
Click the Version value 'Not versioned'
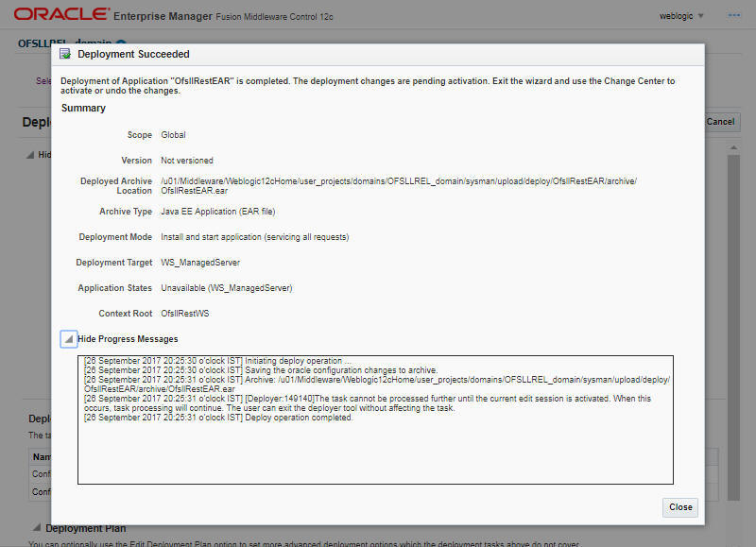(187, 161)
